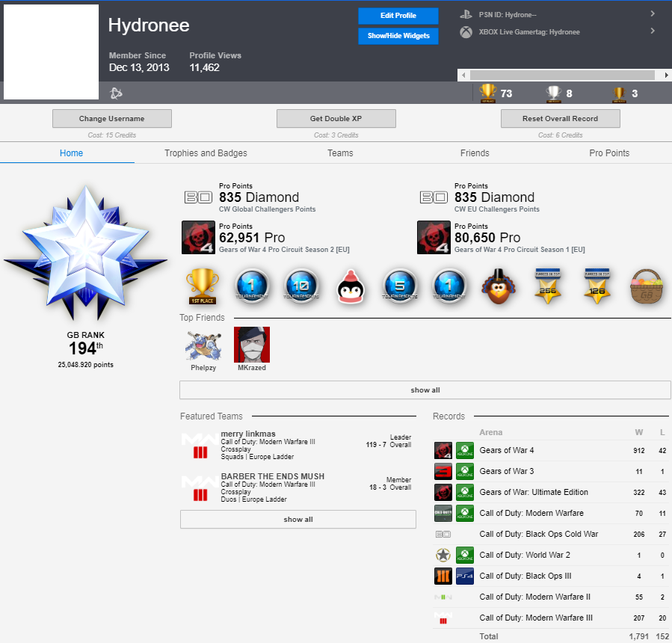Viewport: 672px width, 643px height.
Task: Click the '25,048.920 points' text
Action: click(86, 365)
